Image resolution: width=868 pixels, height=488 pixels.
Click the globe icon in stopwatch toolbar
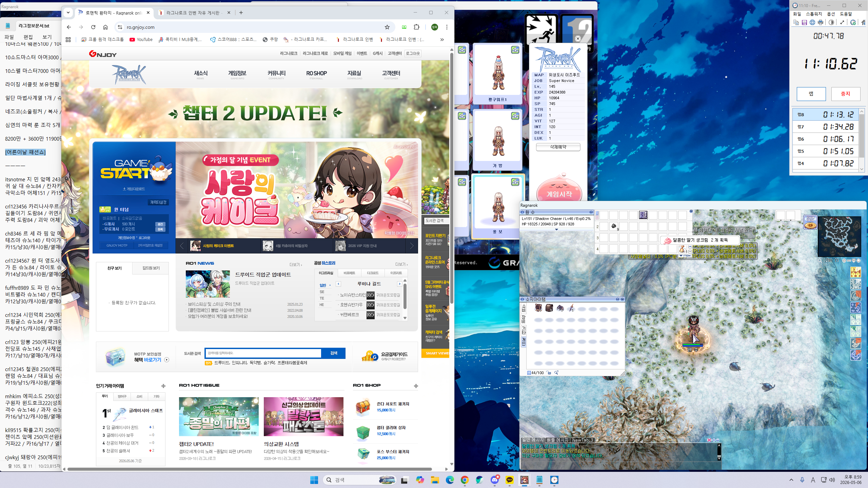click(812, 22)
